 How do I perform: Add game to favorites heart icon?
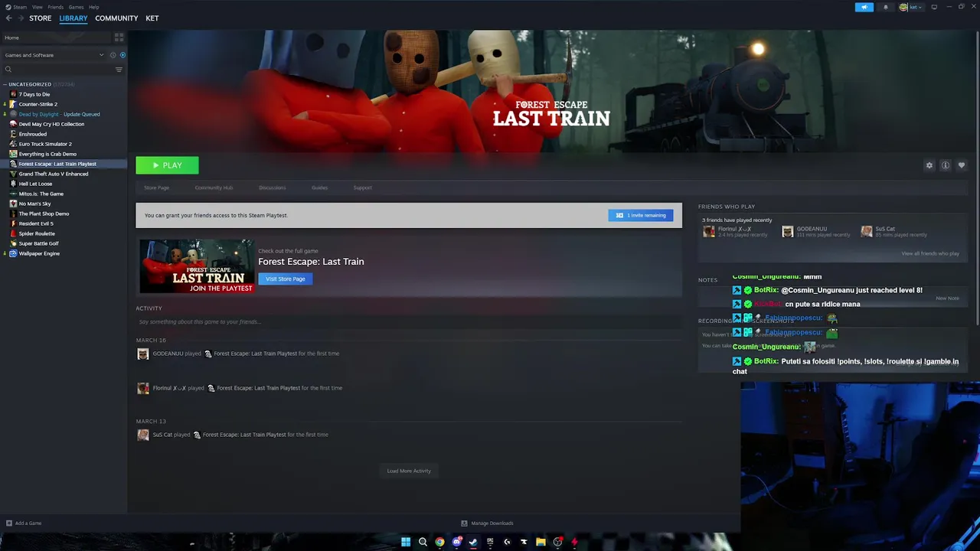(x=962, y=165)
